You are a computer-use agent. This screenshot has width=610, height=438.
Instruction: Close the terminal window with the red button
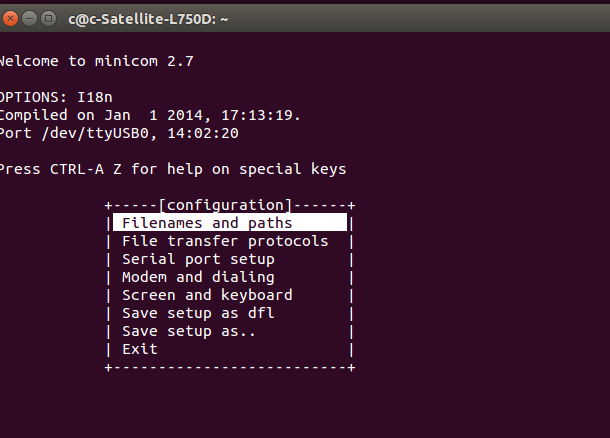(10, 18)
